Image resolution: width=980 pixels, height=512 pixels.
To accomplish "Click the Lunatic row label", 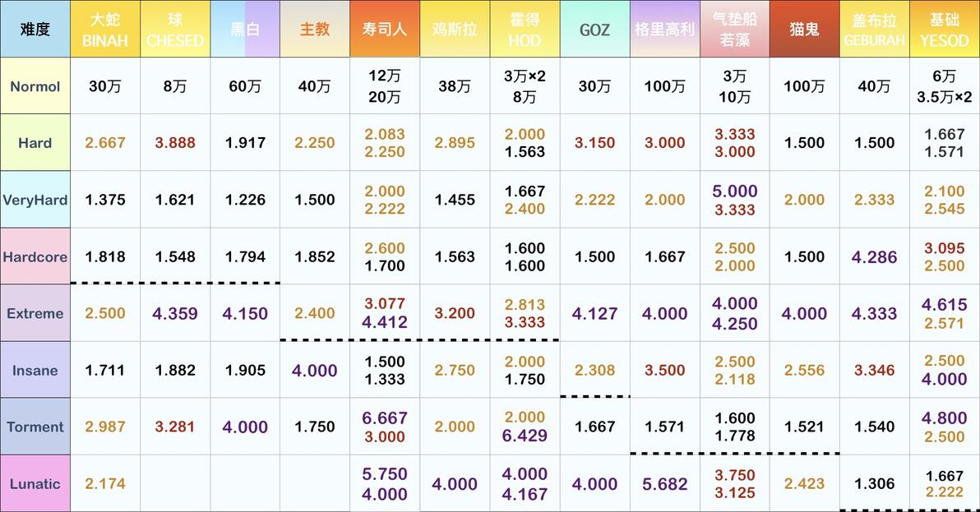I will click(x=35, y=483).
